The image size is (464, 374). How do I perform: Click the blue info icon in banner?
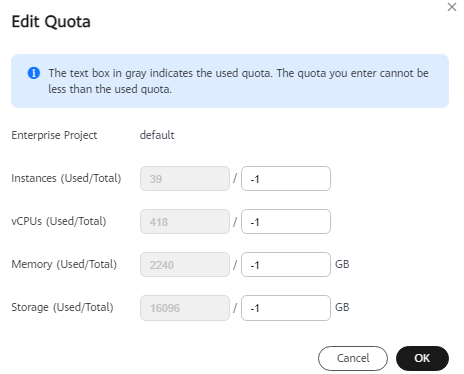click(x=34, y=73)
